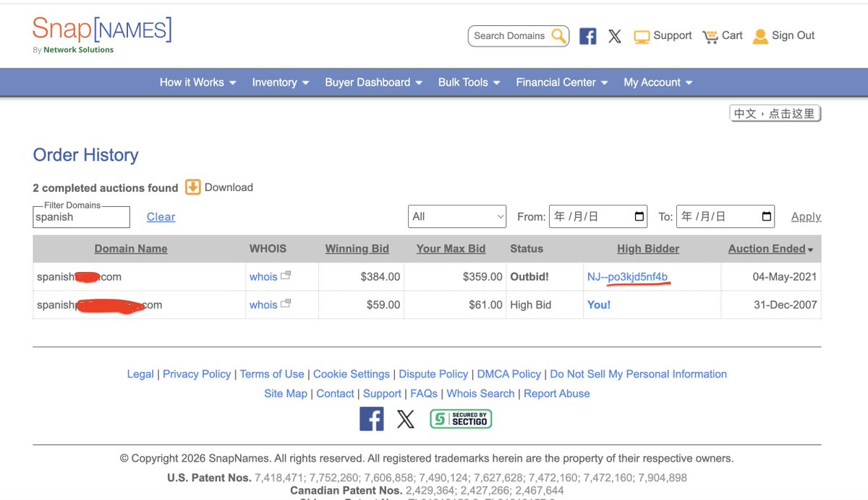Click the Chinese language button
The width and height of the screenshot is (868, 500).
pos(775,114)
